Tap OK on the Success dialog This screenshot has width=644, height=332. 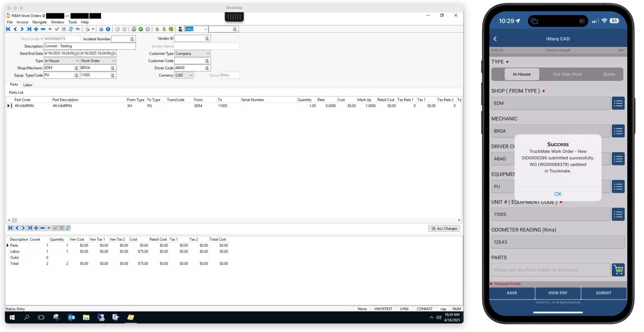(558, 194)
